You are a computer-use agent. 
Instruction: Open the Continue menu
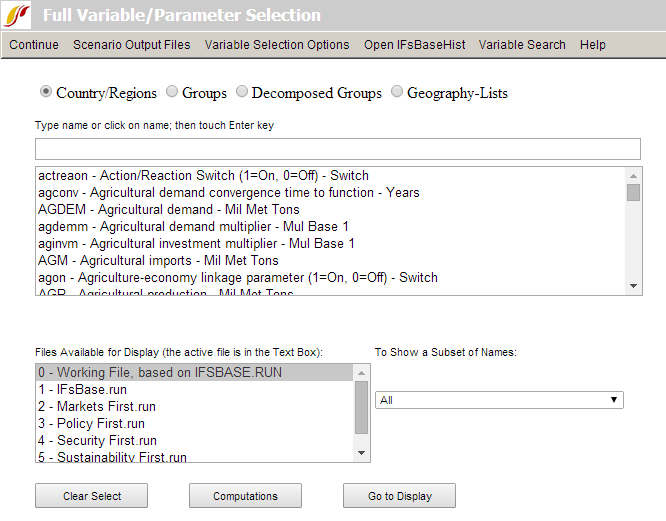[34, 45]
